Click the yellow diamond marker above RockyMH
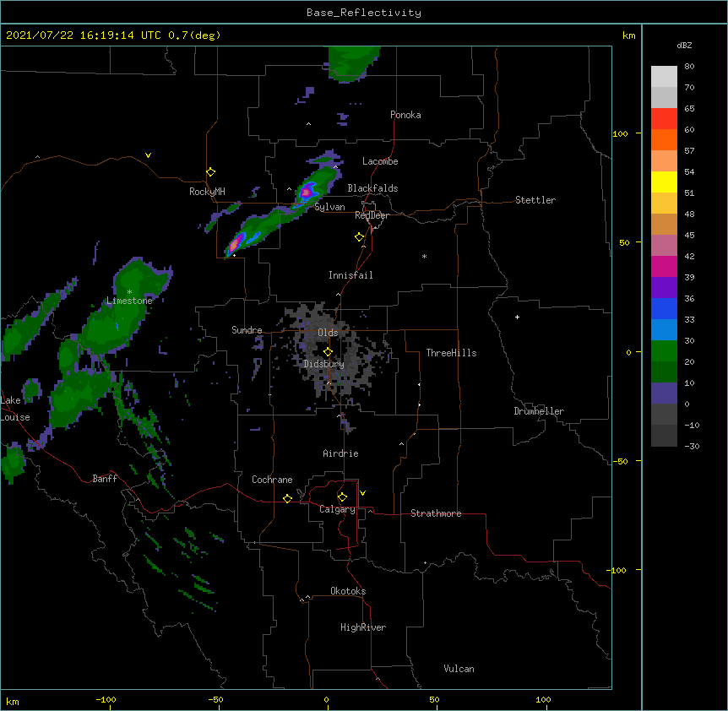The height and width of the screenshot is (711, 728). pyautogui.click(x=211, y=172)
